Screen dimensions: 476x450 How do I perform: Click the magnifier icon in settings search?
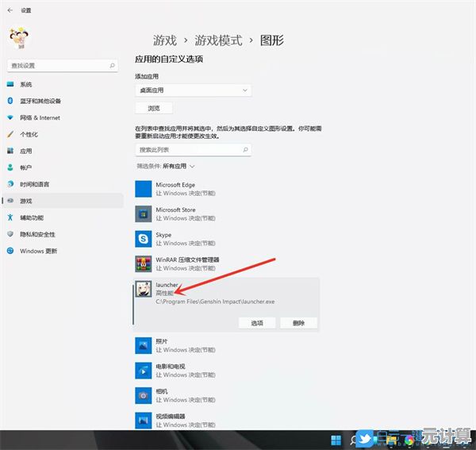pyautogui.click(x=112, y=66)
